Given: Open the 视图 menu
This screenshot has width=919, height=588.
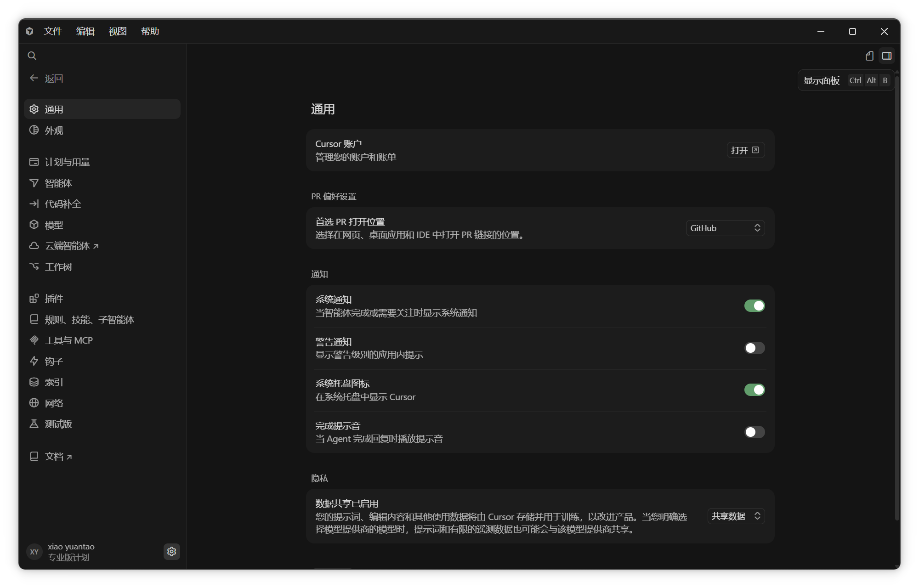Looking at the screenshot, I should point(118,31).
